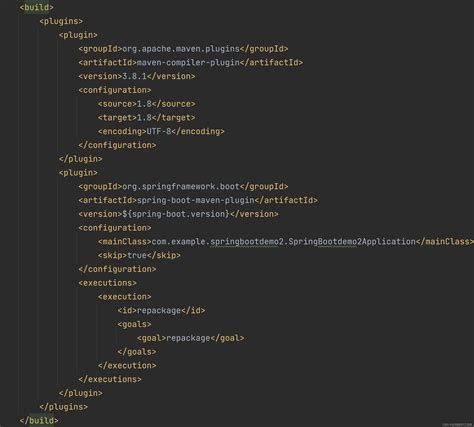Click spring-boot-maven-plugin artifactId text
The height and width of the screenshot is (427, 474).
pyautogui.click(x=196, y=200)
